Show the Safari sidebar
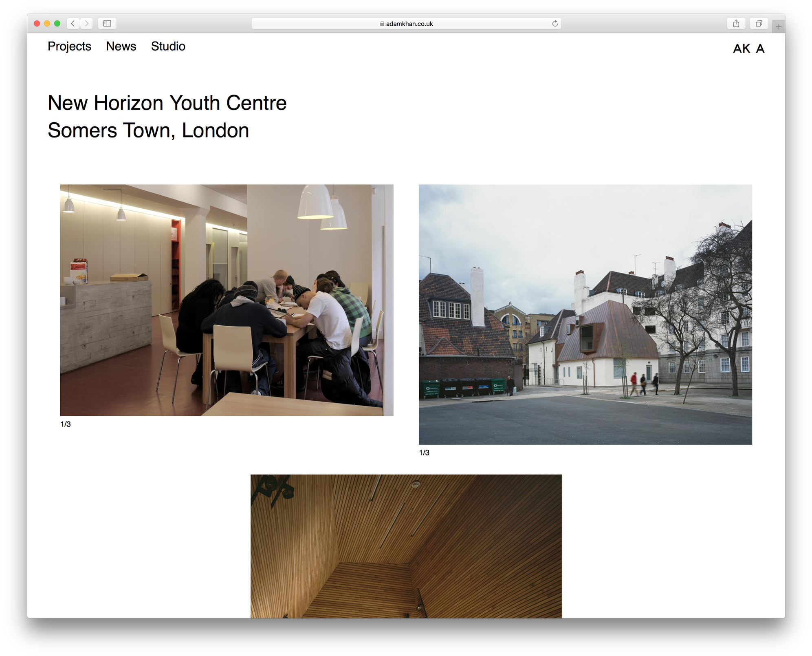The width and height of the screenshot is (812, 656). (107, 24)
